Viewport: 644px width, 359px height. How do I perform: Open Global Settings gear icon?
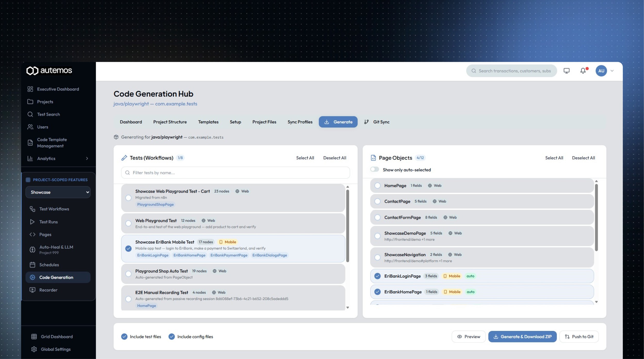pyautogui.click(x=34, y=349)
